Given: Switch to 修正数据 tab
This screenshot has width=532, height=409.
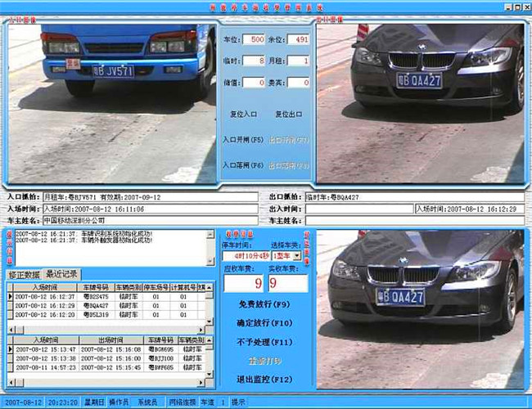Looking at the screenshot, I should click(24, 275).
